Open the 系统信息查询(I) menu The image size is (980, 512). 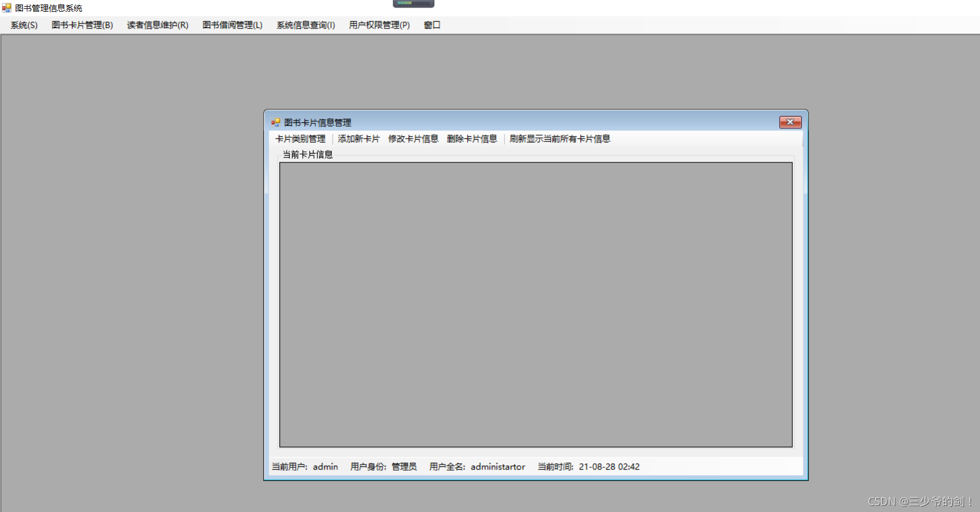click(x=306, y=25)
